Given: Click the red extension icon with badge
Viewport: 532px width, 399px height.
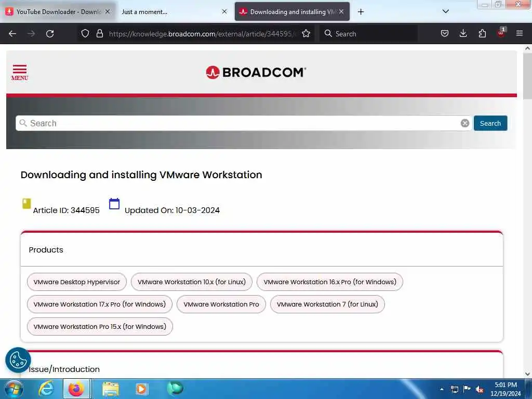Looking at the screenshot, I should (x=501, y=33).
